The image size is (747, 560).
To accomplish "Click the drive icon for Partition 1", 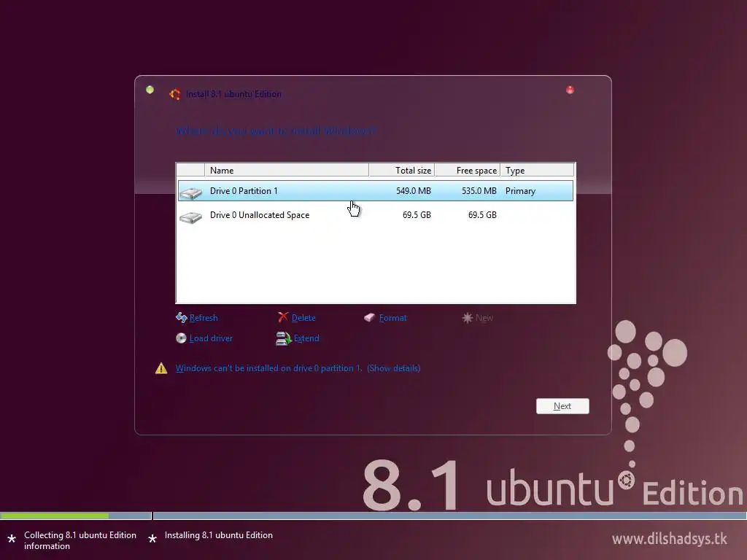I will [x=190, y=192].
